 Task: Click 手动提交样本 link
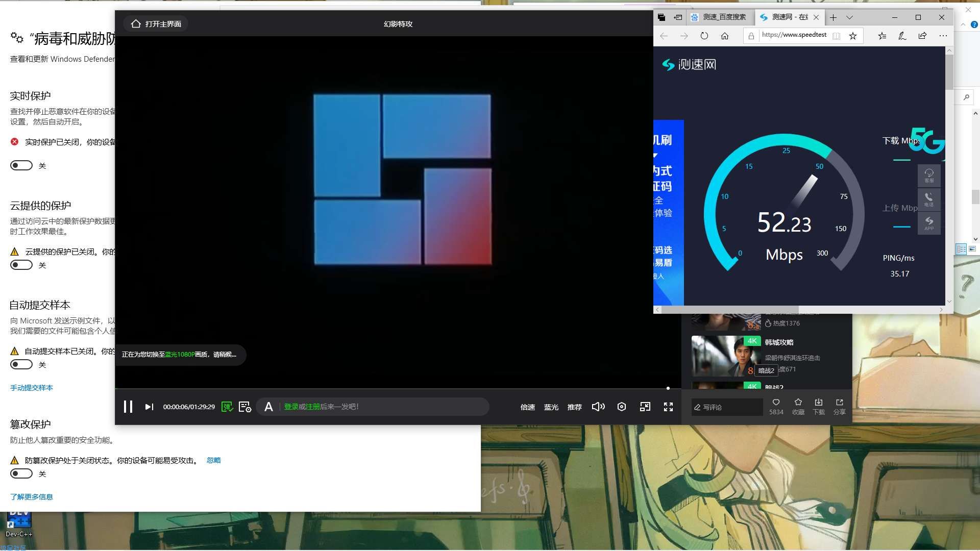click(32, 388)
